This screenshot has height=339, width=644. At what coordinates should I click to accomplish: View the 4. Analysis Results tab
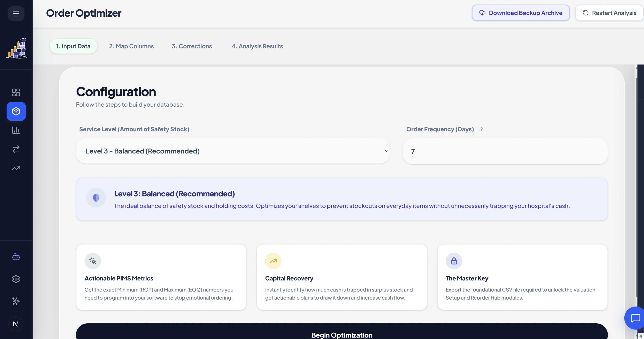coord(257,46)
